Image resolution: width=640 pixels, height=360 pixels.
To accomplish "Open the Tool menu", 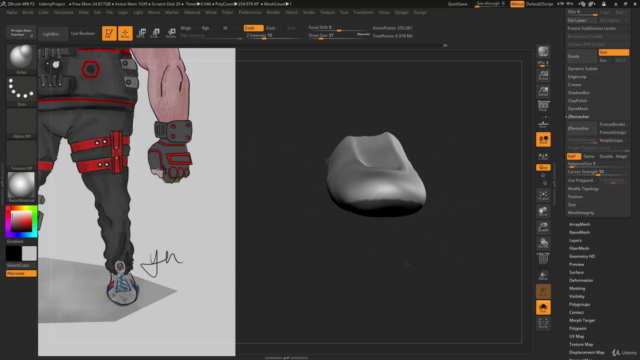I will pos(344,12).
